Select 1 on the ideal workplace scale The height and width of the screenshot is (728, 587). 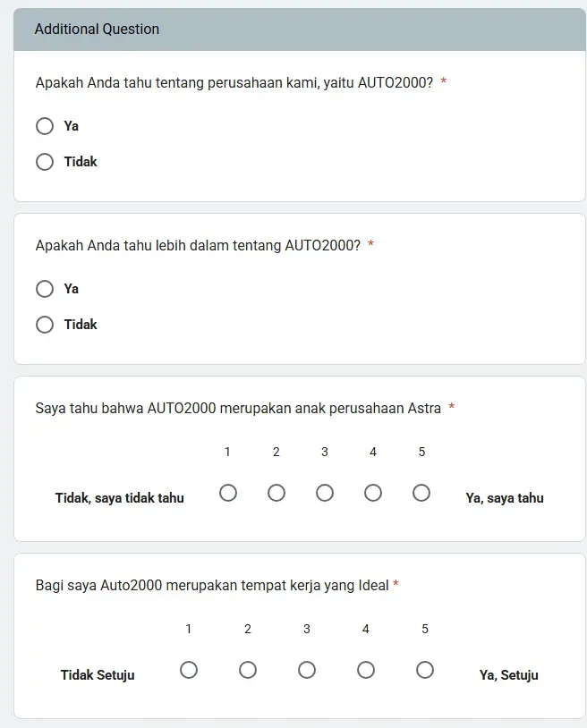(189, 670)
